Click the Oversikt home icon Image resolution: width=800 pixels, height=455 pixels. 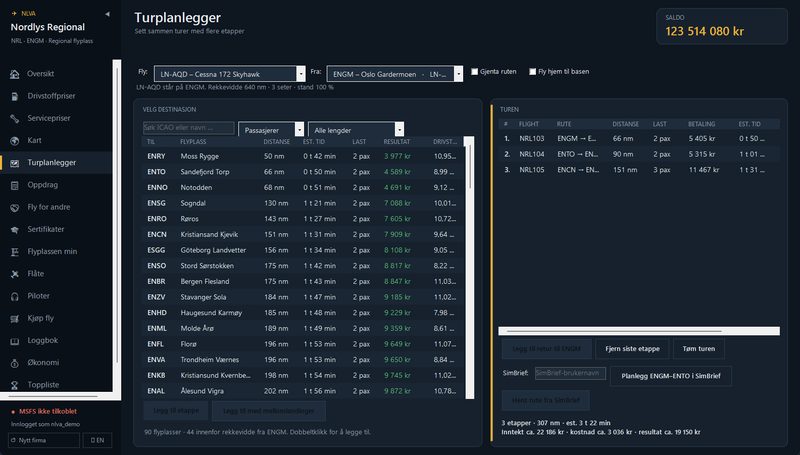click(15, 74)
